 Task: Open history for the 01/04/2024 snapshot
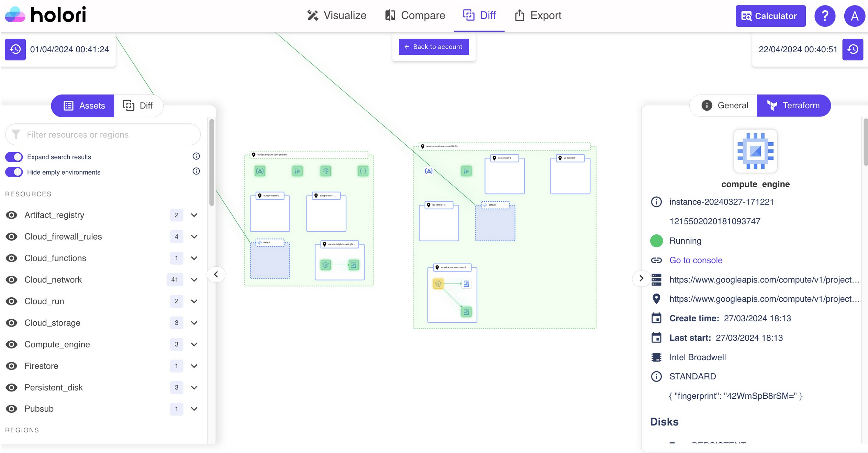coord(15,49)
